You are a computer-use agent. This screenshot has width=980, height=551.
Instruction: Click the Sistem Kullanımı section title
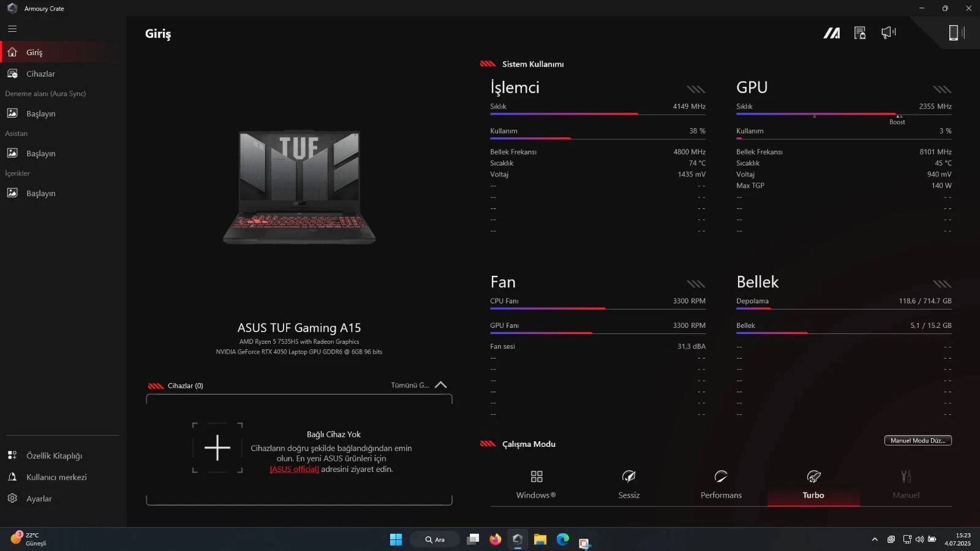click(533, 64)
